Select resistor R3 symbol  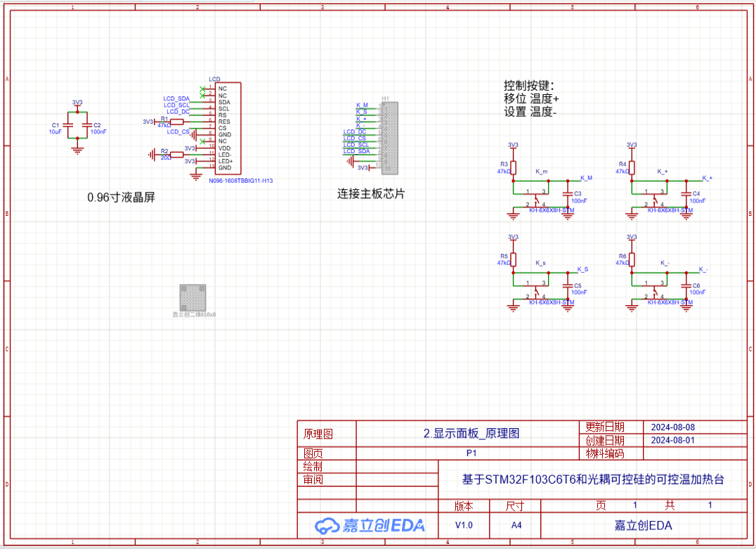pyautogui.click(x=513, y=167)
